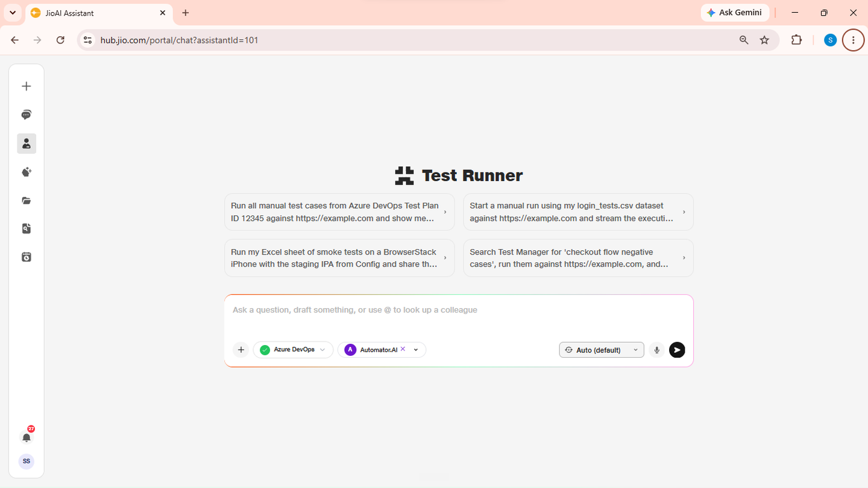
Task: Select the JioAI Assistant browser tab
Action: pyautogui.click(x=98, y=13)
